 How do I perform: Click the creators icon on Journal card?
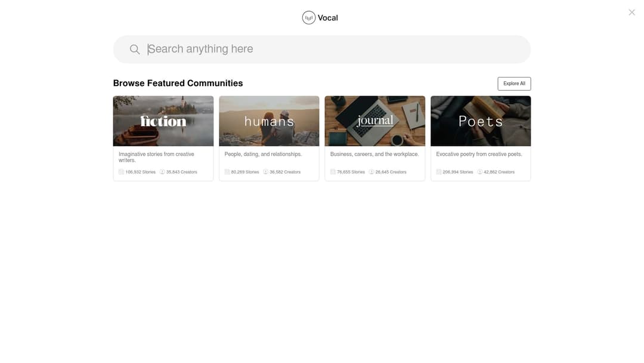click(371, 172)
